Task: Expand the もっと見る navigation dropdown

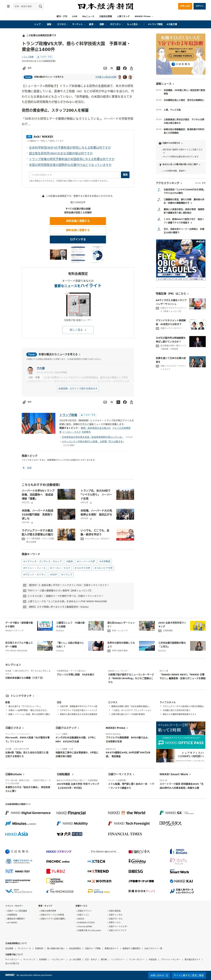Action: [133, 24]
